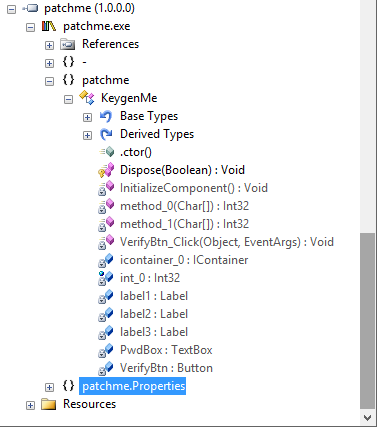Viewport: 377px width, 427px height.
Task: Expand the References node
Action: 49,45
